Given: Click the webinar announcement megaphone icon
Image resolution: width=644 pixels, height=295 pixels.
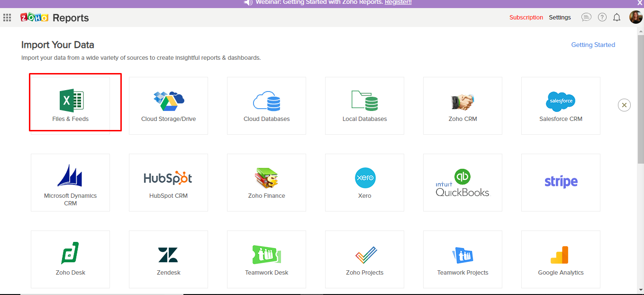Looking at the screenshot, I should point(248,2).
